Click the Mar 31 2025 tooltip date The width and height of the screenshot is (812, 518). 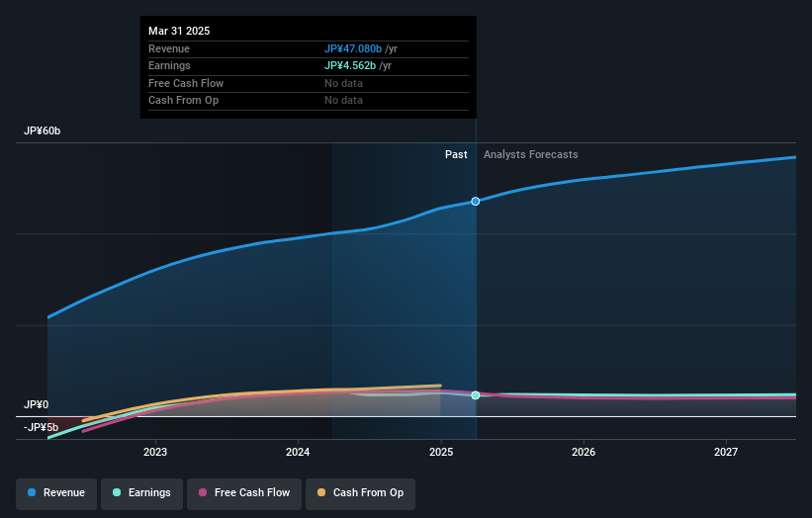(179, 31)
